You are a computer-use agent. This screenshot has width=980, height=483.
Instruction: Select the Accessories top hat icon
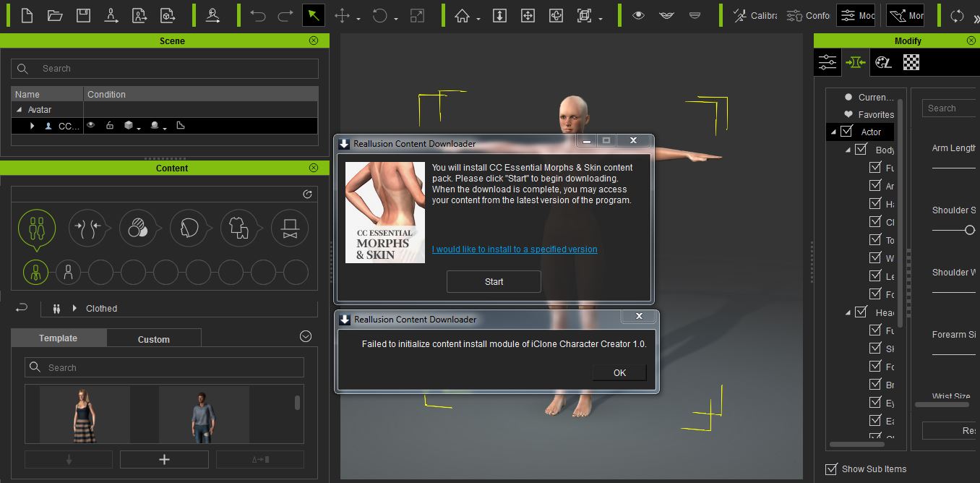[290, 228]
